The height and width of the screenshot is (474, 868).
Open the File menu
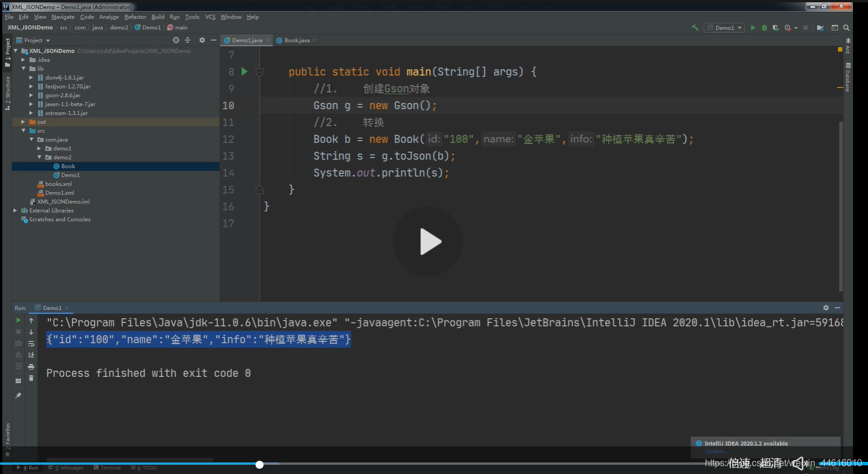pyautogui.click(x=9, y=17)
